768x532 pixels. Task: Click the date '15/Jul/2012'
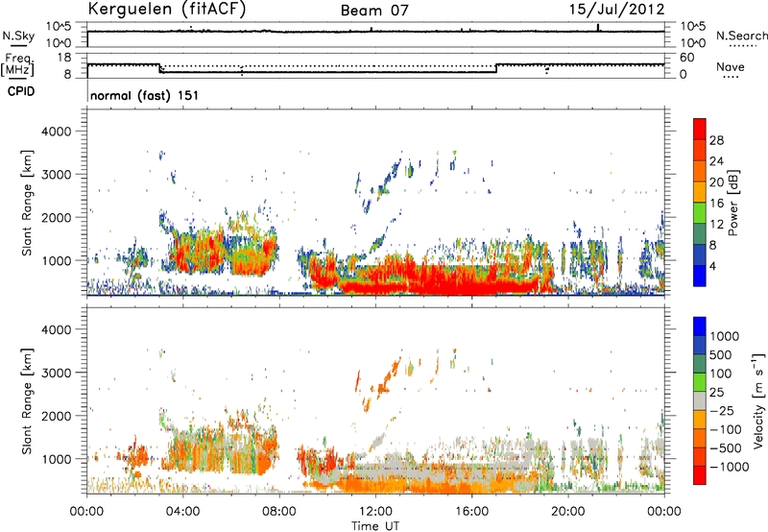point(616,10)
